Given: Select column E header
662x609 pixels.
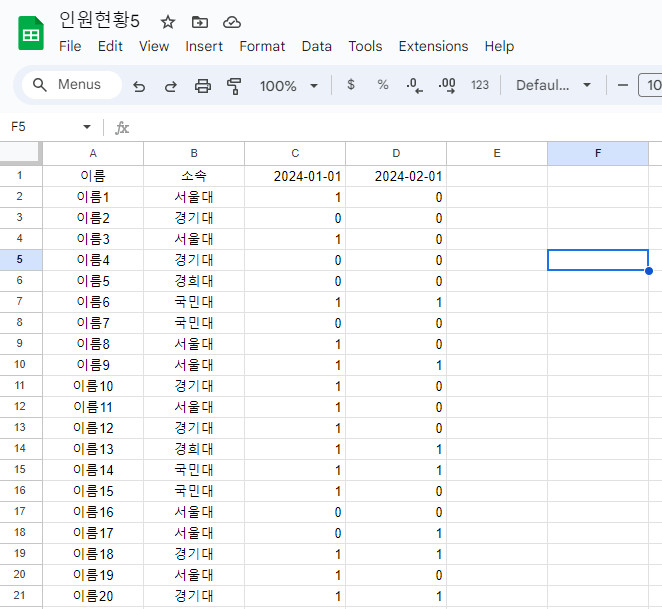Looking at the screenshot, I should click(497, 153).
